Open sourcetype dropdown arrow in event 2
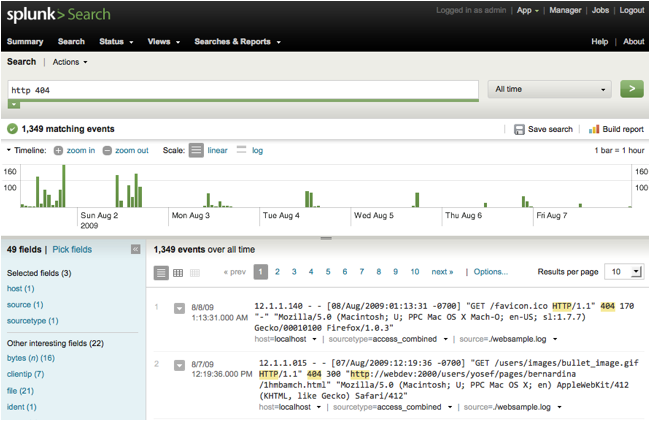Image resolution: width=650 pixels, height=421 pixels. coord(450,407)
